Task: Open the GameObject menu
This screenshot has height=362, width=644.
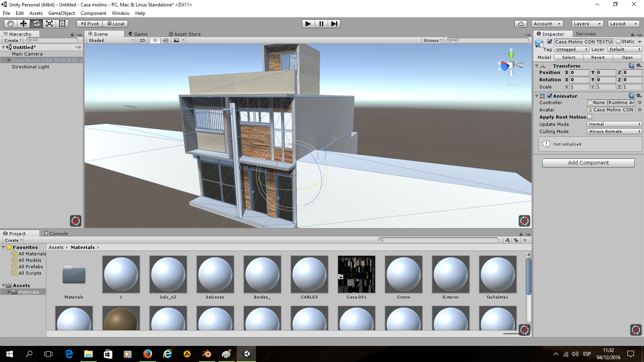Action: click(x=62, y=13)
